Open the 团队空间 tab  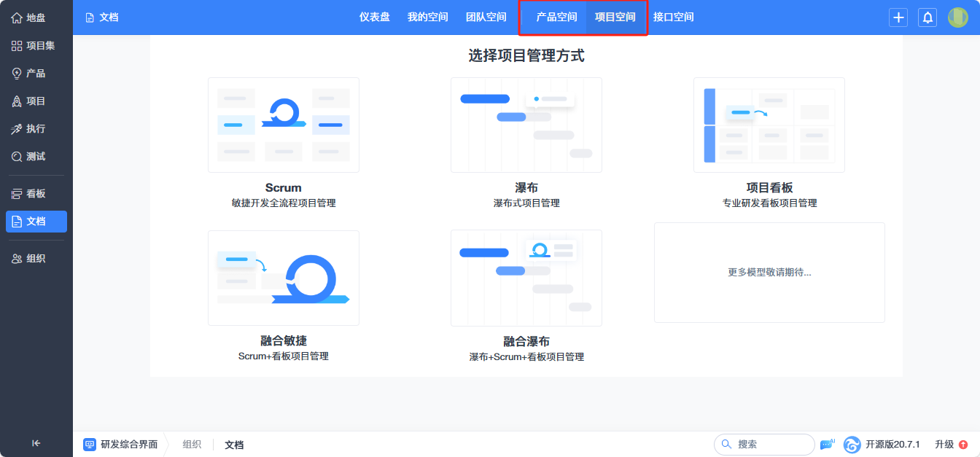click(486, 17)
